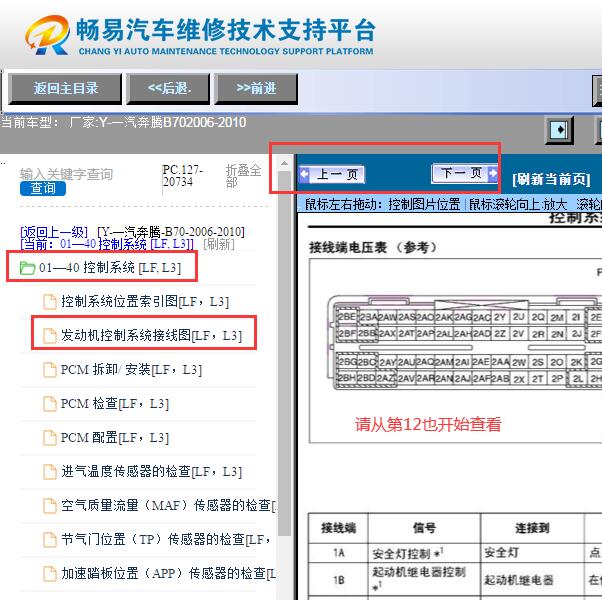
Task: Click document icon beside PCM 拆卸/安装
Action: click(50, 370)
